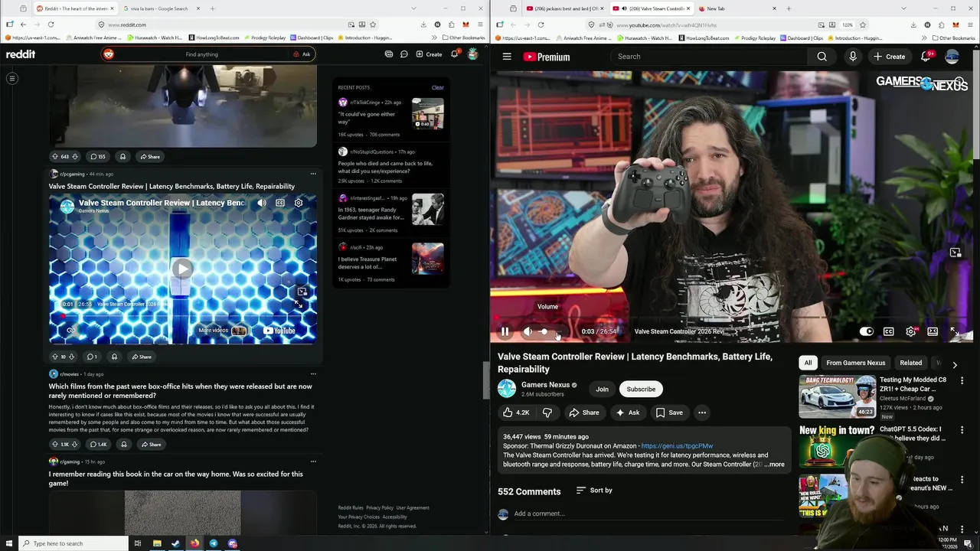
Task: Open Reddit chat icon
Action: pyautogui.click(x=403, y=54)
